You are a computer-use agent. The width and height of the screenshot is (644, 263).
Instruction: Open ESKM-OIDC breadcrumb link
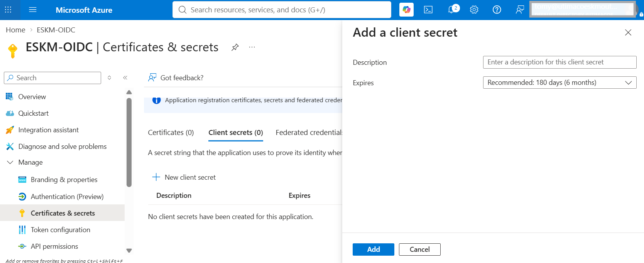56,30
